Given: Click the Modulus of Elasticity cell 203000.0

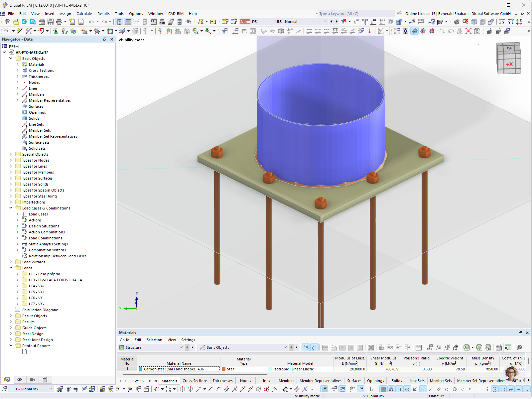Looking at the screenshot, I should (x=350, y=369).
